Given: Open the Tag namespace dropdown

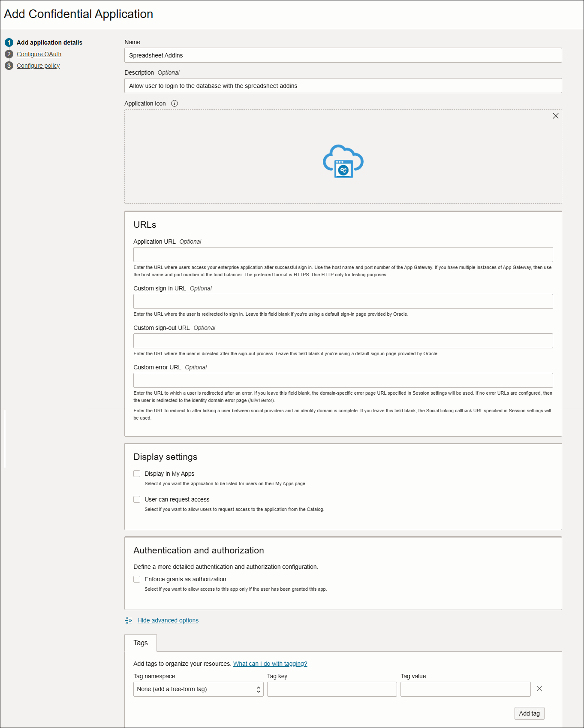Looking at the screenshot, I should [198, 689].
